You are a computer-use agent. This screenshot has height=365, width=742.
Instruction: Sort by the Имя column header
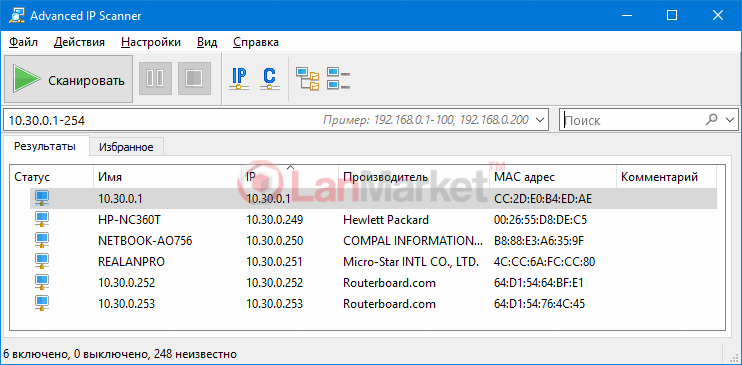tap(167, 177)
